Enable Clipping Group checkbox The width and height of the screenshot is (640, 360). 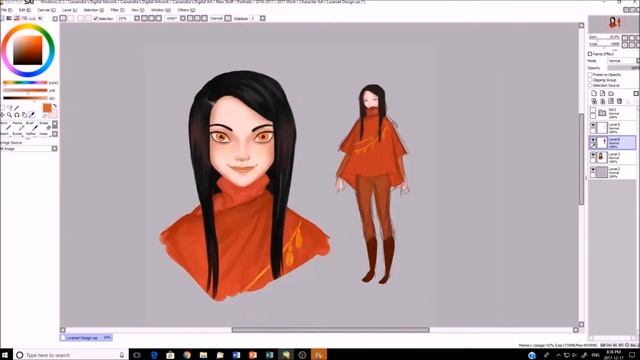[590, 80]
